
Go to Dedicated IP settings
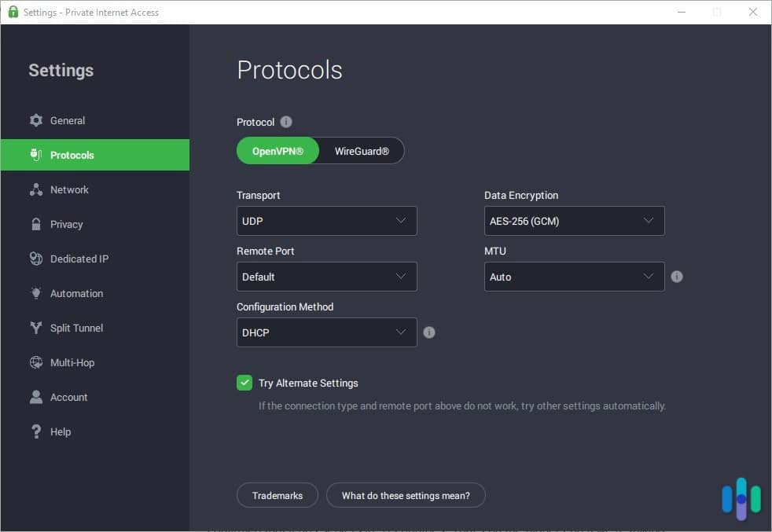pos(95,259)
